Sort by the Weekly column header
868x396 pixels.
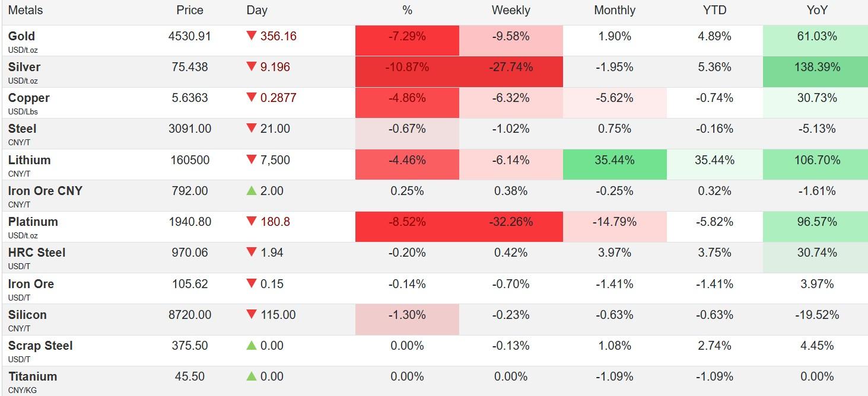coord(510,10)
